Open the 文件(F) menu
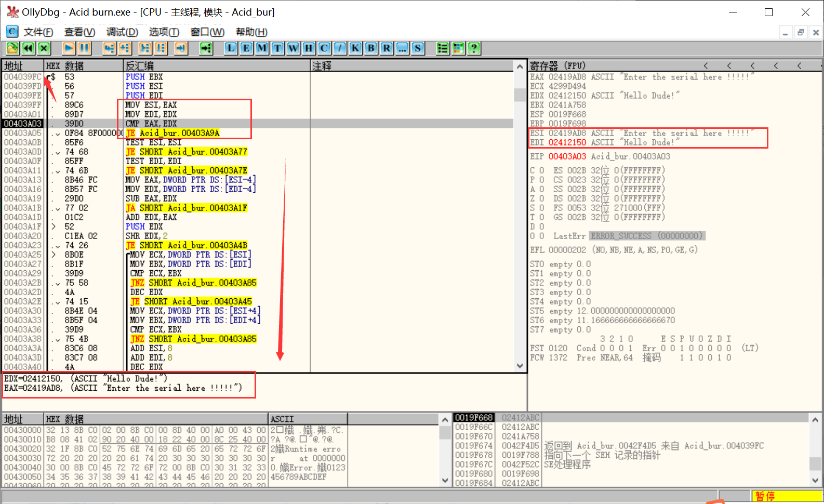 38,32
